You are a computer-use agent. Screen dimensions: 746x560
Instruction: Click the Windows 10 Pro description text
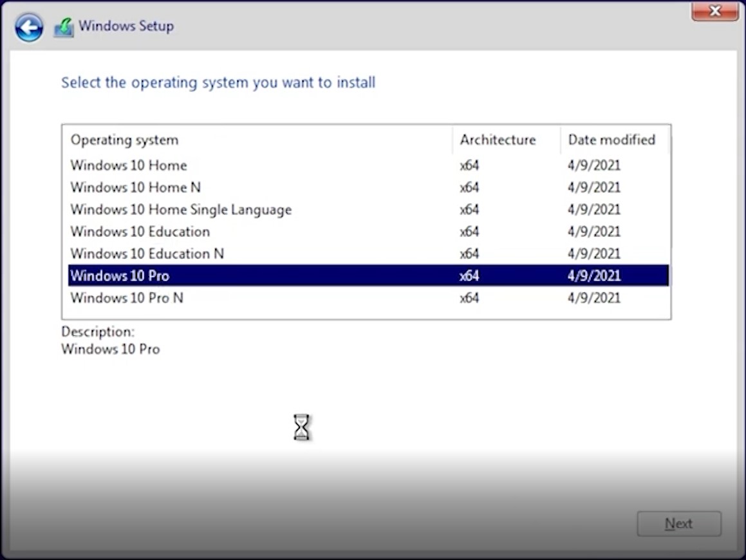[x=110, y=350]
